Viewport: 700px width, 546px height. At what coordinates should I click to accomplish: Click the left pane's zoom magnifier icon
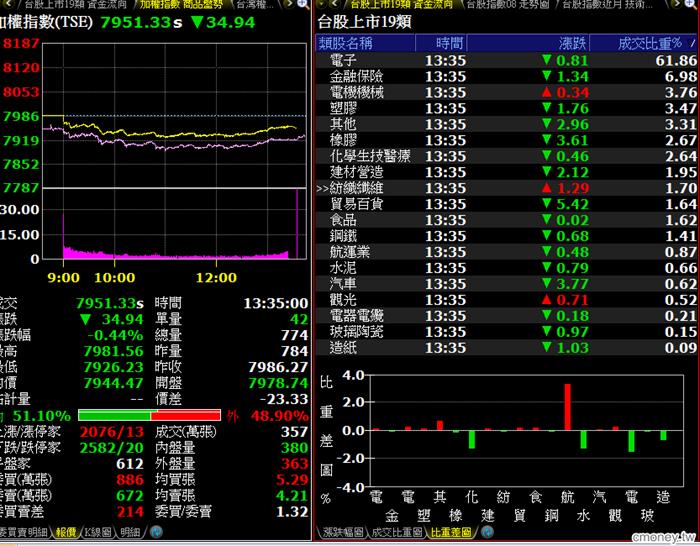(303, 4)
